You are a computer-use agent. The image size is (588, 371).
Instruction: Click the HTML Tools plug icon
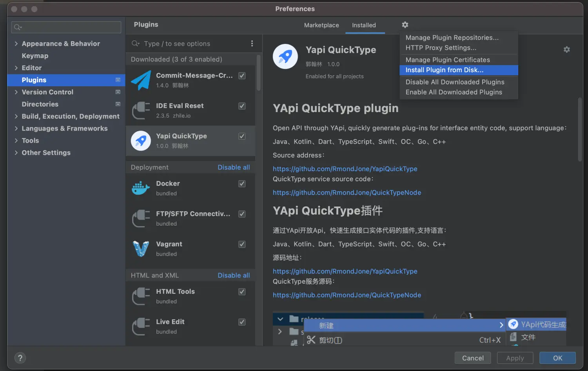(141, 296)
